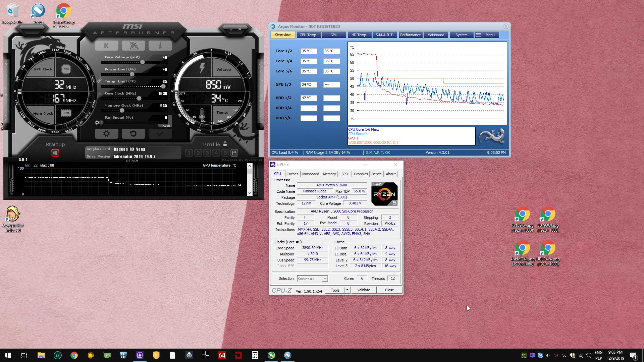
Task: Select Afterburner profile slot 5
Action: coord(225,153)
